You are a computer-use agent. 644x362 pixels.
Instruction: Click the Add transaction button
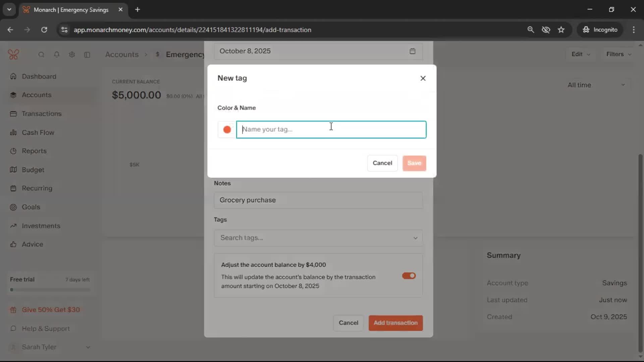point(395,323)
